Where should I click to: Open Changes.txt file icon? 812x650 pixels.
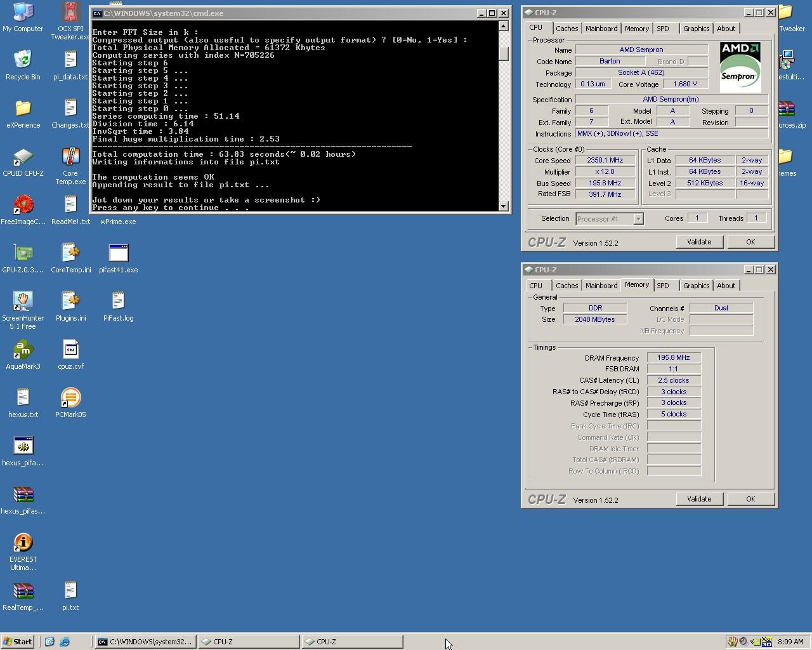(x=70, y=113)
